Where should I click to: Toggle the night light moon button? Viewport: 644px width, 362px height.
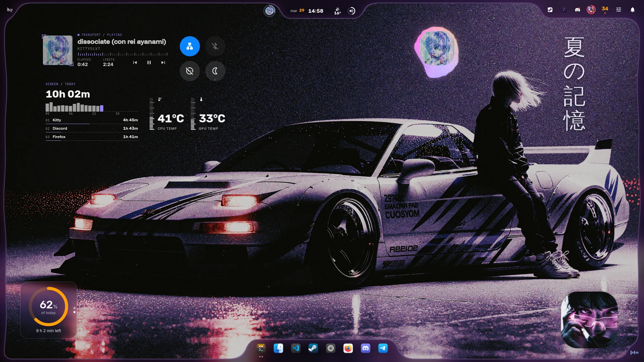tap(215, 71)
